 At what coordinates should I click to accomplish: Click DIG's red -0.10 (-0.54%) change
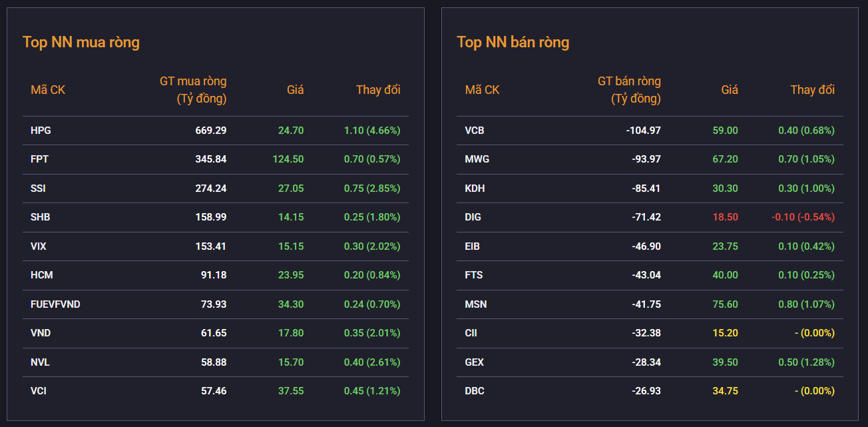point(803,217)
